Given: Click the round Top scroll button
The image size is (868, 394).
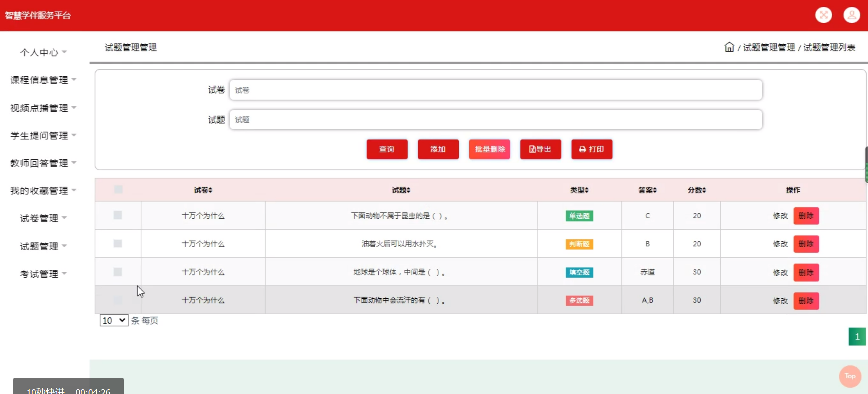Looking at the screenshot, I should (x=850, y=376).
